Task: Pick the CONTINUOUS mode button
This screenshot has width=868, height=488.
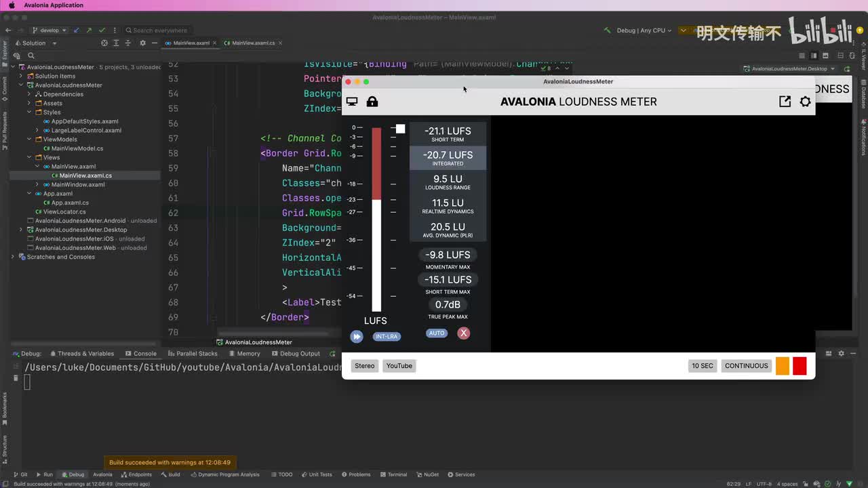Action: tap(747, 366)
